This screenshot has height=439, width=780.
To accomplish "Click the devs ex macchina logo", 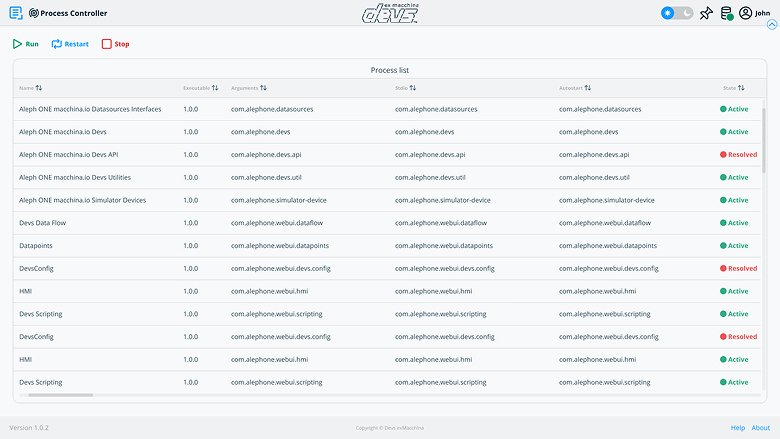I will tap(389, 13).
